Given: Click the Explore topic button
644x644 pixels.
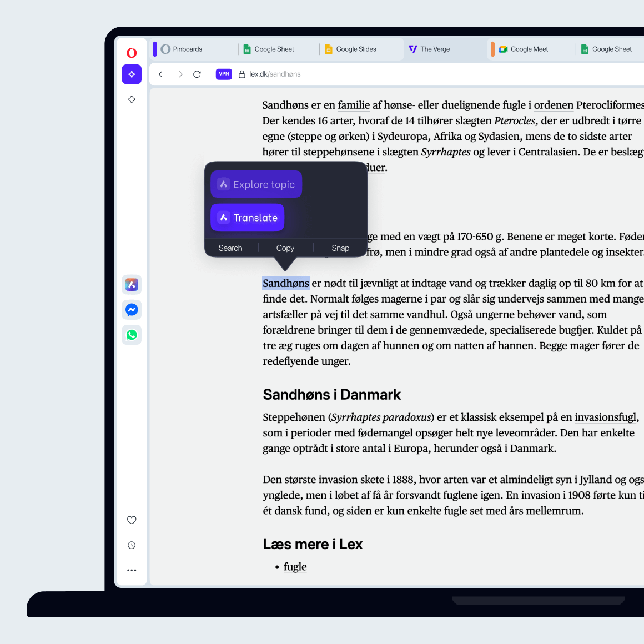Looking at the screenshot, I should click(256, 184).
